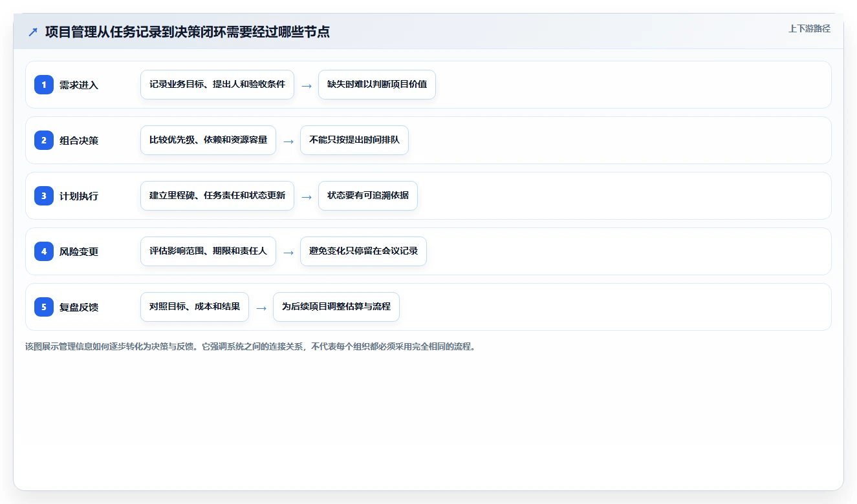Click the 比较优先级、依赖和资源容量 box
This screenshot has height=504, width=857.
pos(208,140)
